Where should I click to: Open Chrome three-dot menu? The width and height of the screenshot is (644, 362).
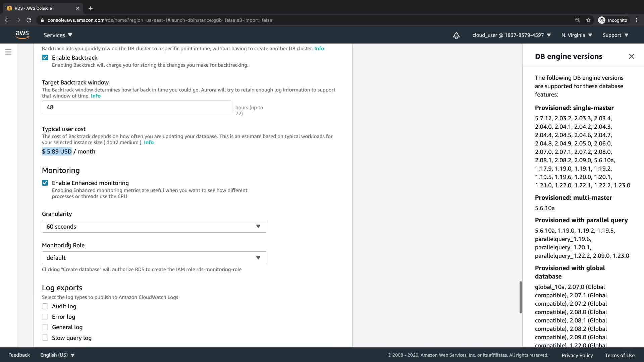(x=636, y=20)
